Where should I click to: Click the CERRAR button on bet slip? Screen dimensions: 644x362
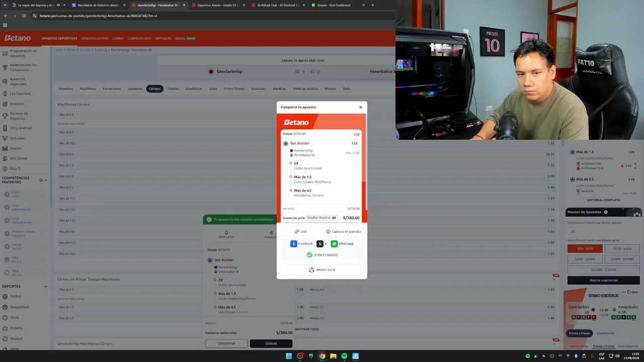pos(271,344)
